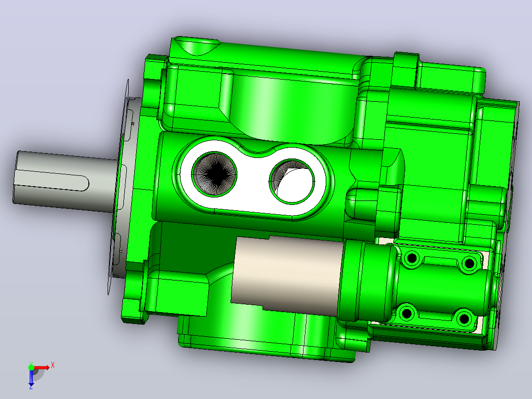Select the gray mounting flange behind shaft
This screenshot has height=399, width=532.
[x=127, y=187]
